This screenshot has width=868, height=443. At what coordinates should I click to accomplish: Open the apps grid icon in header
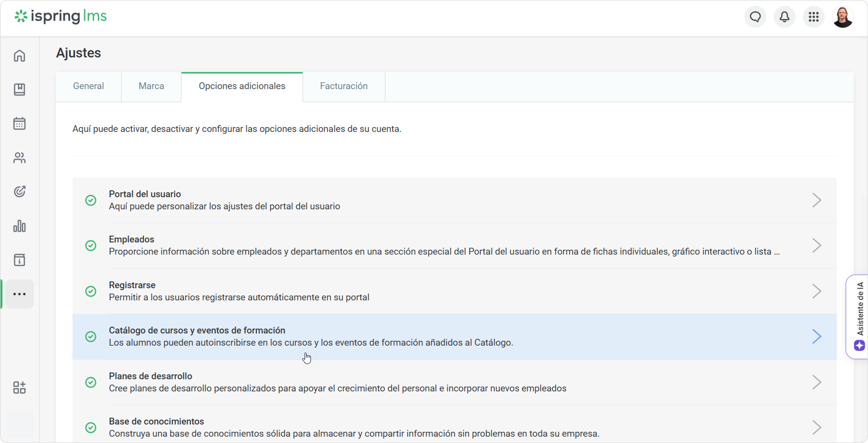(814, 17)
